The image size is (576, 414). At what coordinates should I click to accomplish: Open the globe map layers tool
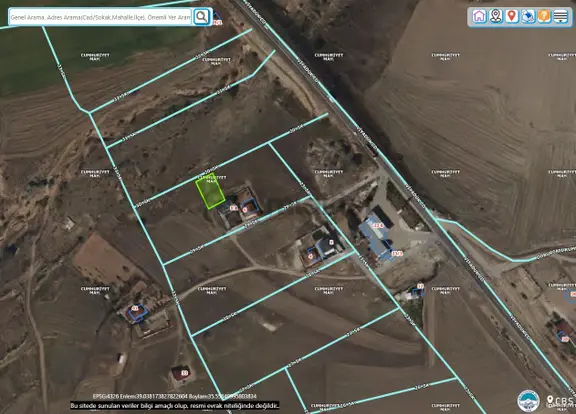(528, 16)
